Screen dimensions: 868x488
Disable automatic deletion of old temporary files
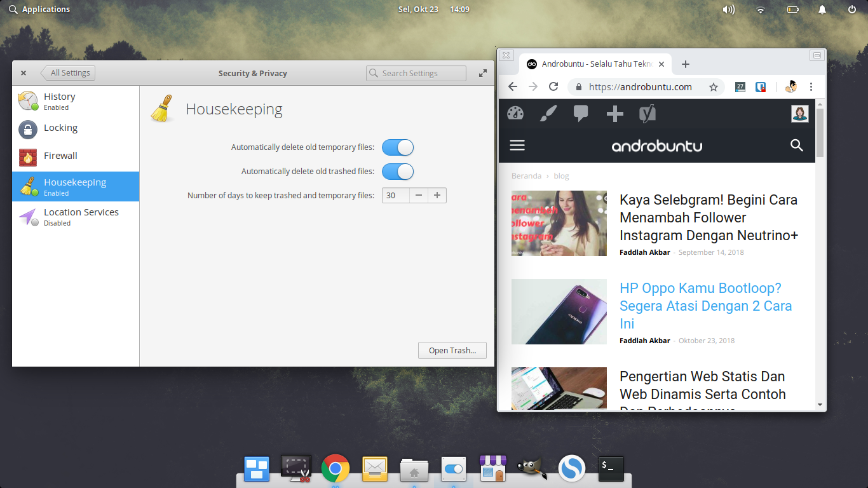[397, 147]
